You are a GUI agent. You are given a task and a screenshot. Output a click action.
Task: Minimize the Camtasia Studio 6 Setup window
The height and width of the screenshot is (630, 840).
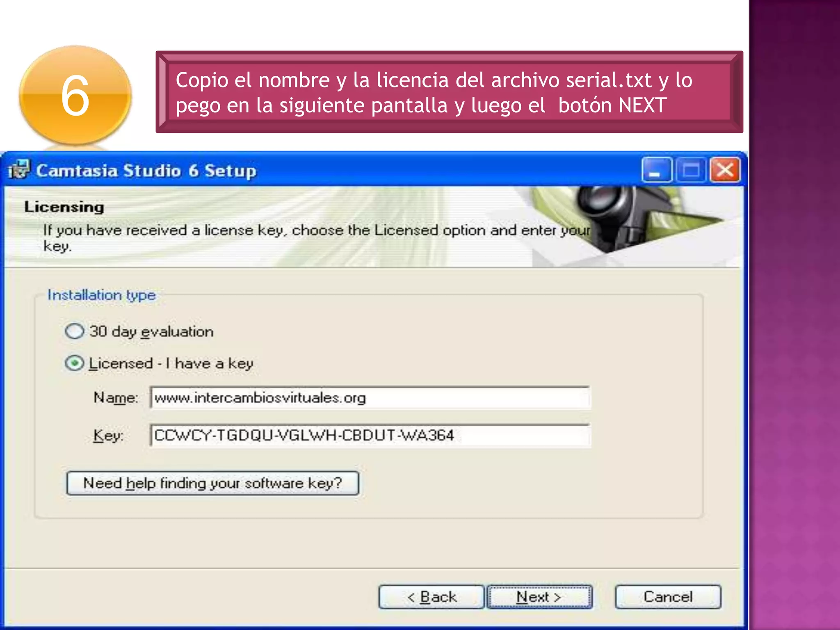pos(657,170)
